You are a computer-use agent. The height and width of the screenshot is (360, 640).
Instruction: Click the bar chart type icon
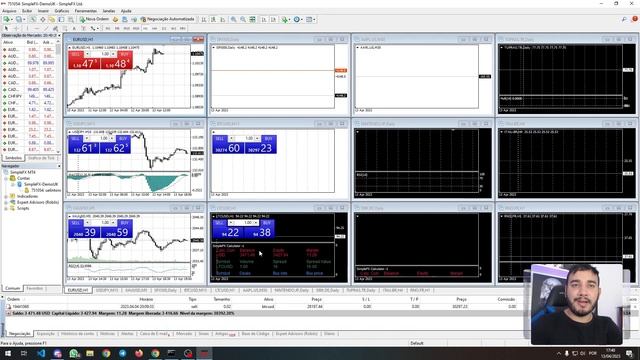coord(203,19)
